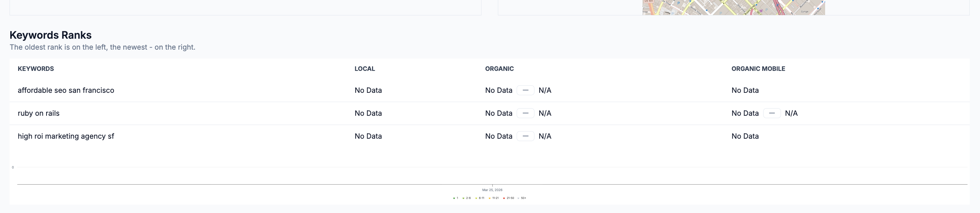Click the LOCAL column header
Screen dimensions: 980x213
[365, 68]
